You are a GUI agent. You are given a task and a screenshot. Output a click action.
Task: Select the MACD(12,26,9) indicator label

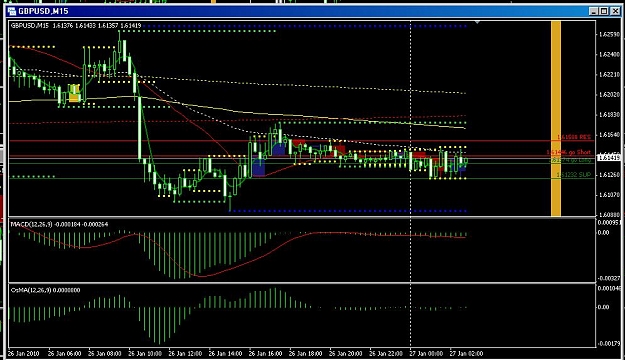pos(59,224)
